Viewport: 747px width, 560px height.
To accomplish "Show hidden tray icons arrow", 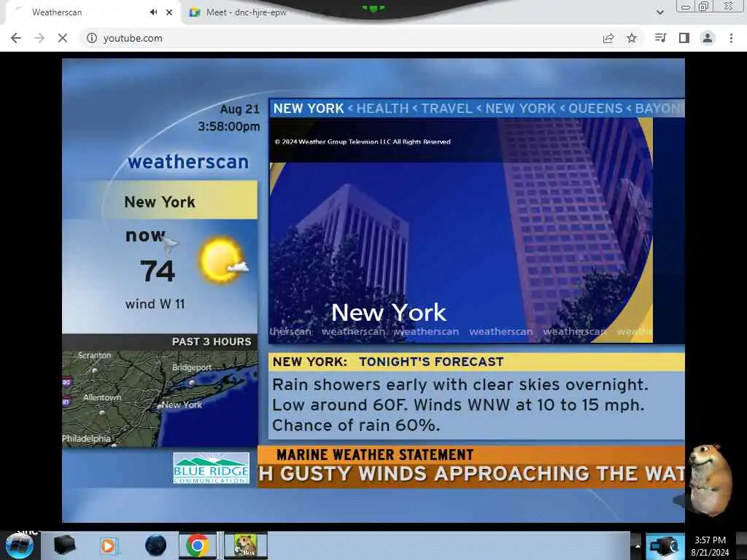I will coord(638,546).
